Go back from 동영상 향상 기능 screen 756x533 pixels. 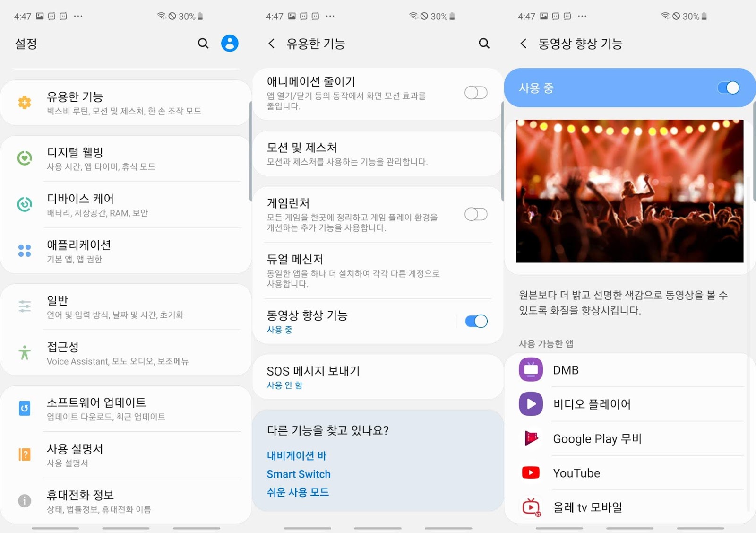coord(523,44)
